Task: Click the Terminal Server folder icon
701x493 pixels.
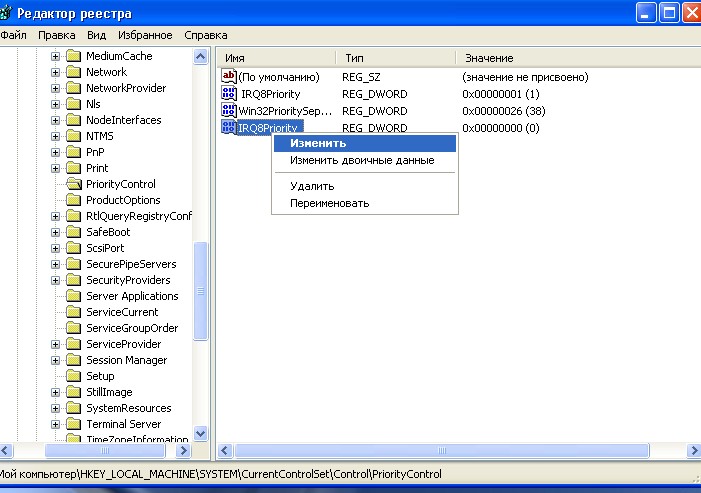Action: point(74,425)
